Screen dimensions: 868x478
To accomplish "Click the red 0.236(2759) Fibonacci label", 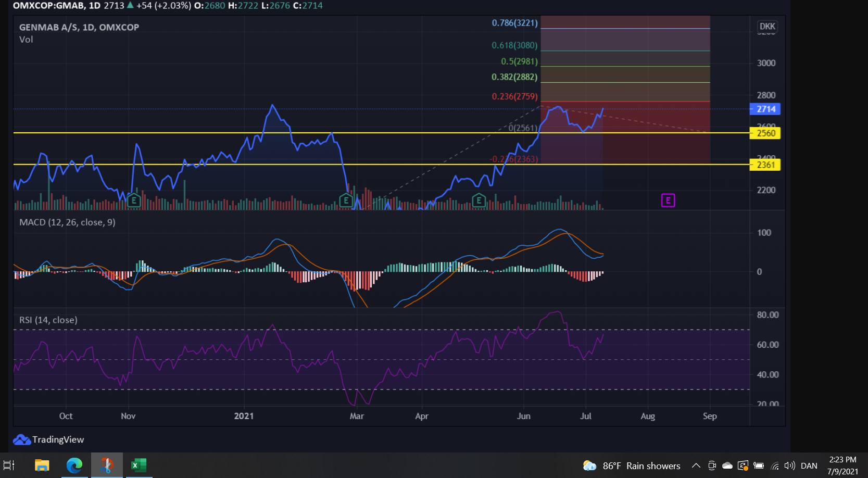I will coord(514,96).
